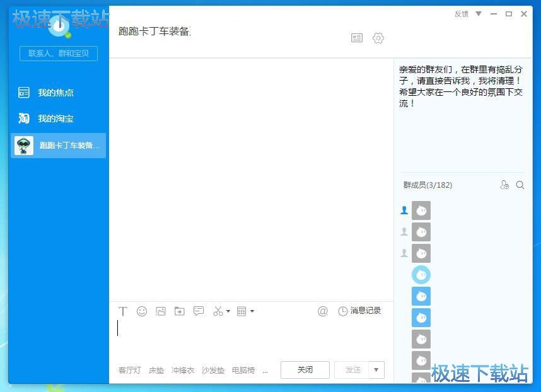Open the emoji picker
Screen dimensions: 541x392
pos(142,311)
